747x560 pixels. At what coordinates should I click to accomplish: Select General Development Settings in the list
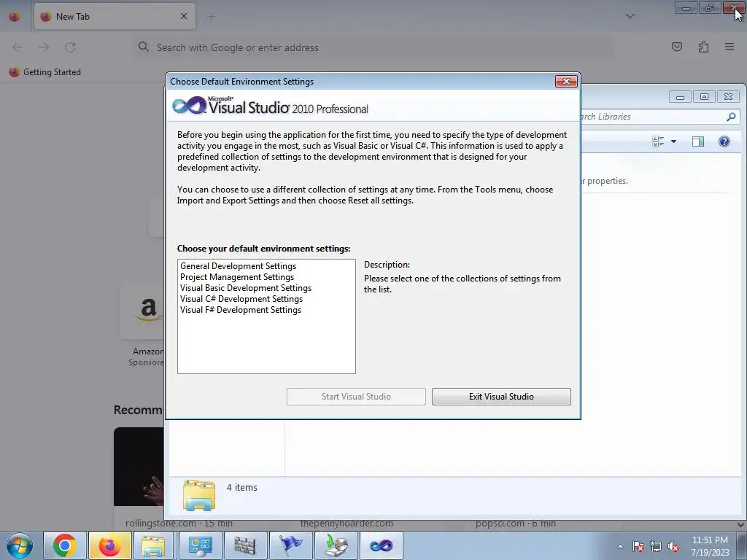(x=239, y=266)
